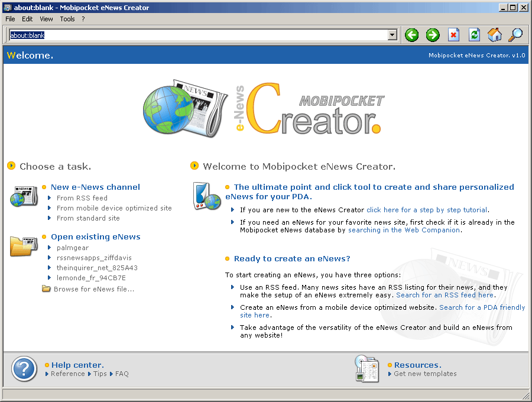Click the Resources documents icon
The height and width of the screenshot is (402, 532).
pyautogui.click(x=366, y=369)
